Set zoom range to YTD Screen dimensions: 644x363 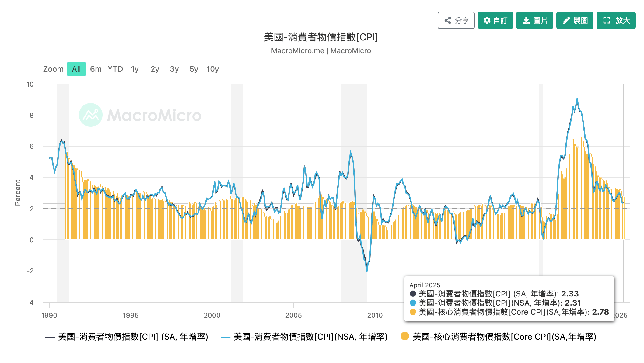click(115, 69)
